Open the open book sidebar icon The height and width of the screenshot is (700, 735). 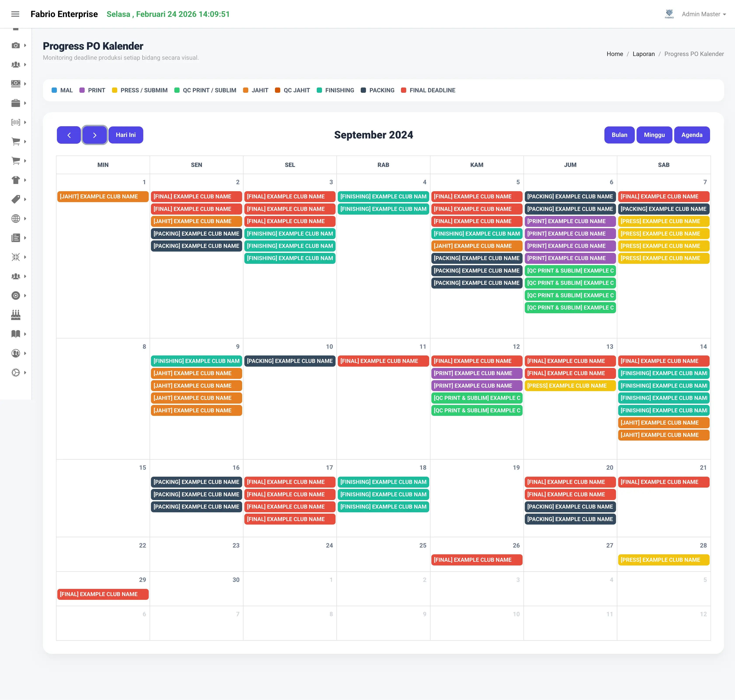click(16, 334)
